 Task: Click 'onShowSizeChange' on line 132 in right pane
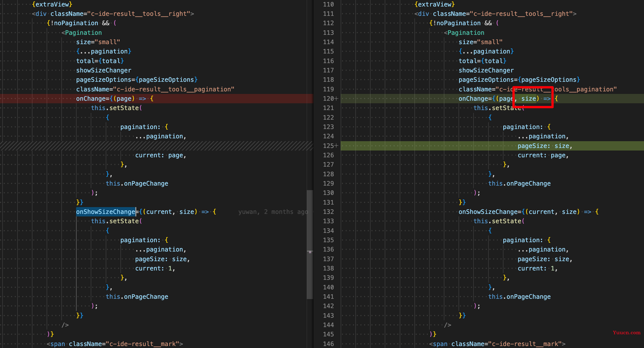pyautogui.click(x=488, y=212)
